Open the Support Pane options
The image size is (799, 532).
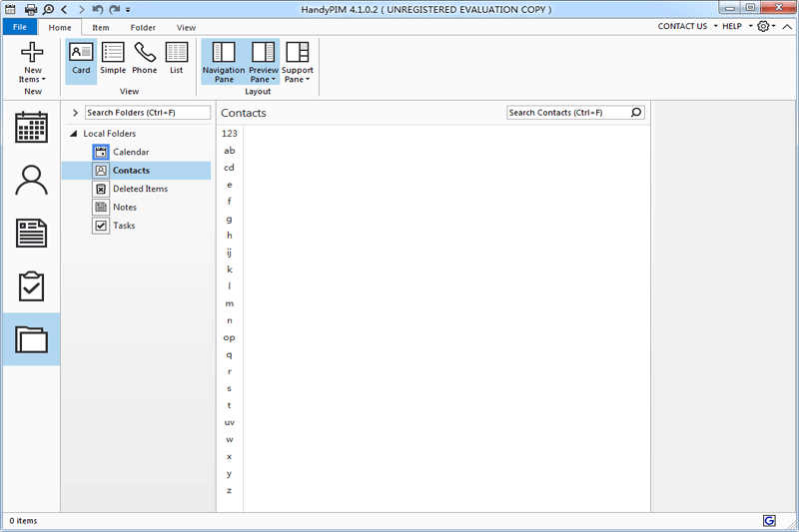pos(297,62)
